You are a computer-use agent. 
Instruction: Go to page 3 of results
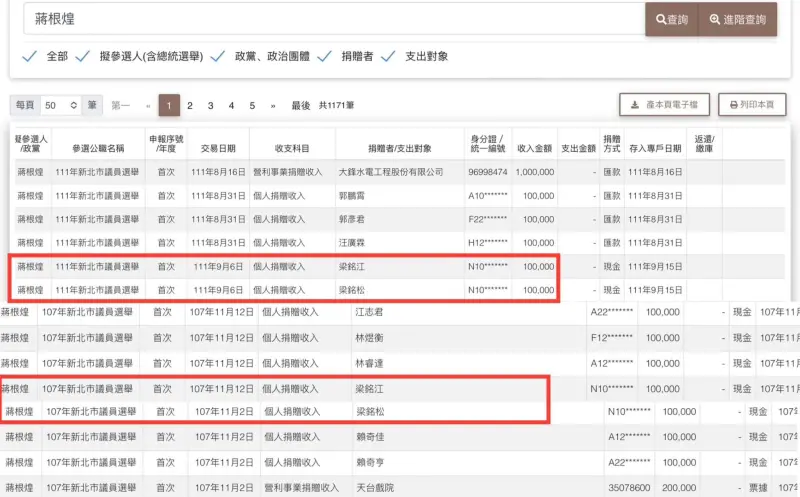click(210, 106)
